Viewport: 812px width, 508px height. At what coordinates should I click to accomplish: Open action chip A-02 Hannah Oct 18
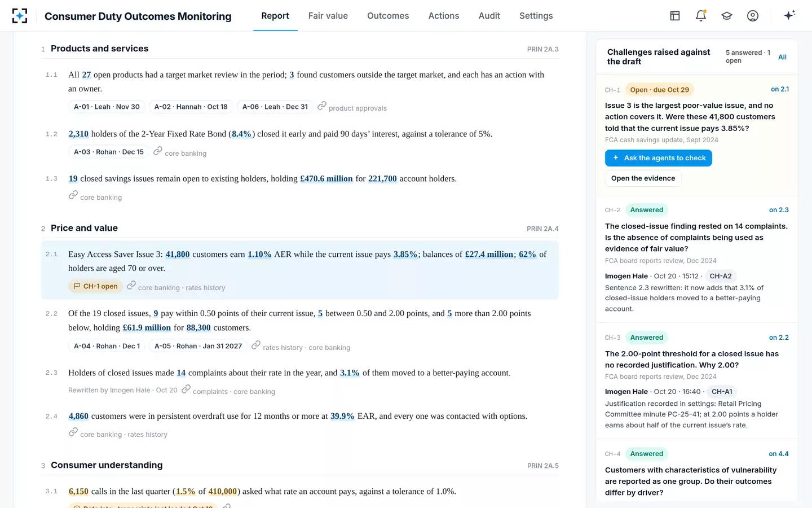[x=191, y=107]
